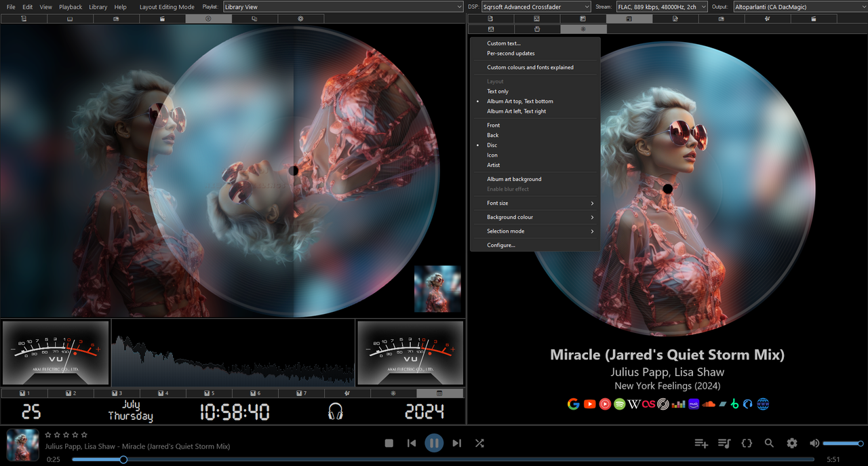Expand the 'Font size' submenu
Screen dimensions: 868x466
pos(534,203)
